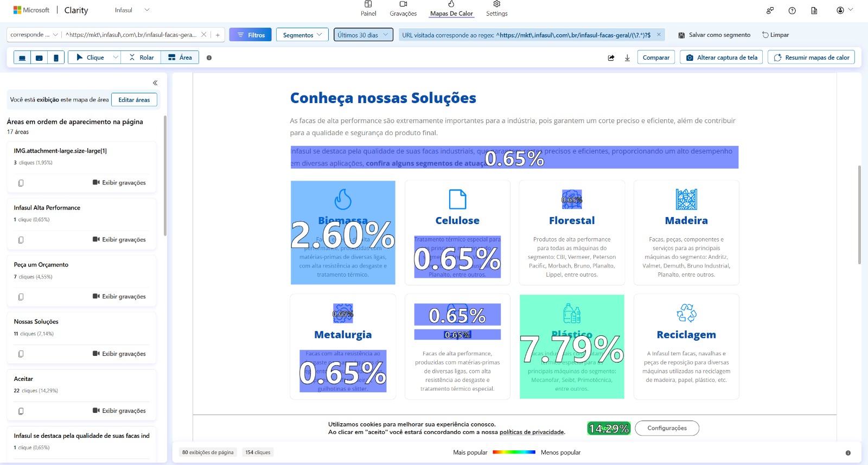This screenshot has height=465, width=868.
Task: Click the Reciclagem recycle icon
Action: [686, 313]
